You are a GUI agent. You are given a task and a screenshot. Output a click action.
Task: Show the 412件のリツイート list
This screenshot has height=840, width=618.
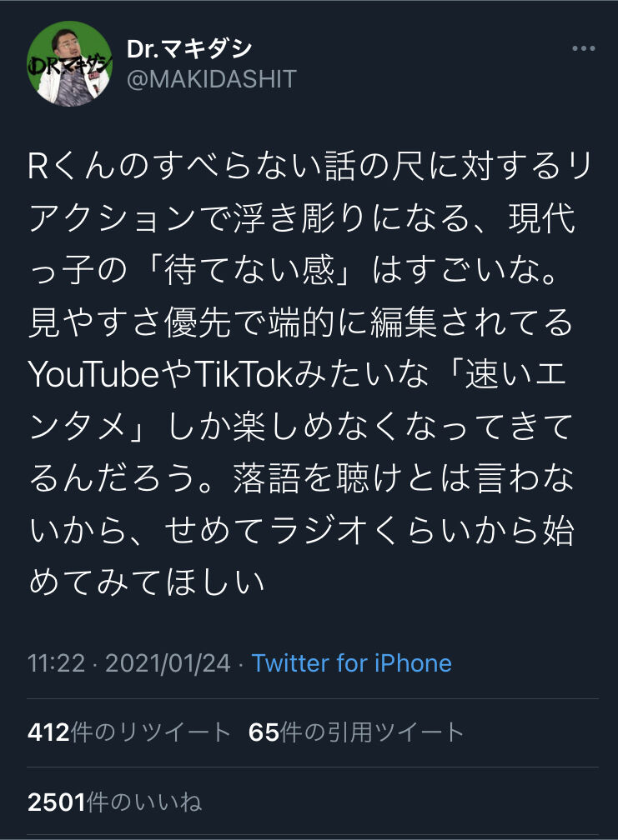pyautogui.click(x=129, y=732)
